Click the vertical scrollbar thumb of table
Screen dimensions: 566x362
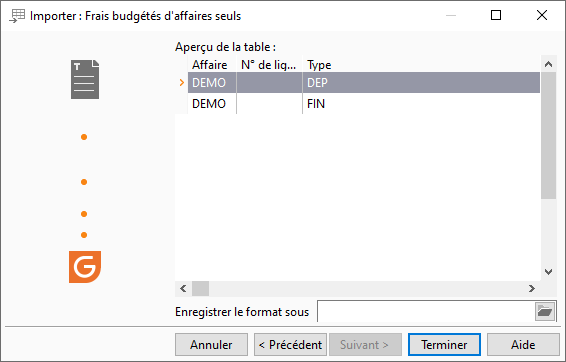(548, 135)
